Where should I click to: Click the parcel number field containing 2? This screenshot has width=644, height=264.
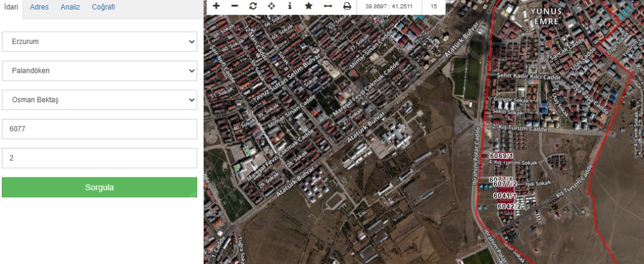pos(100,158)
